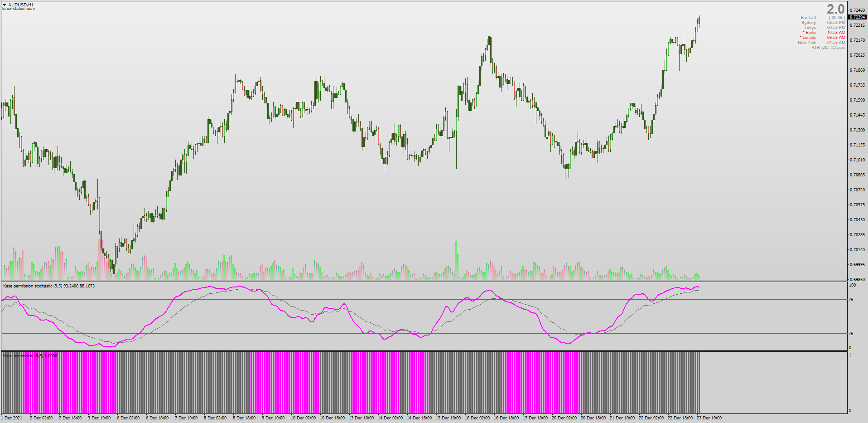The height and width of the screenshot is (423, 868).
Task: Click the 25 level on stochastic scale
Action: pos(851,334)
